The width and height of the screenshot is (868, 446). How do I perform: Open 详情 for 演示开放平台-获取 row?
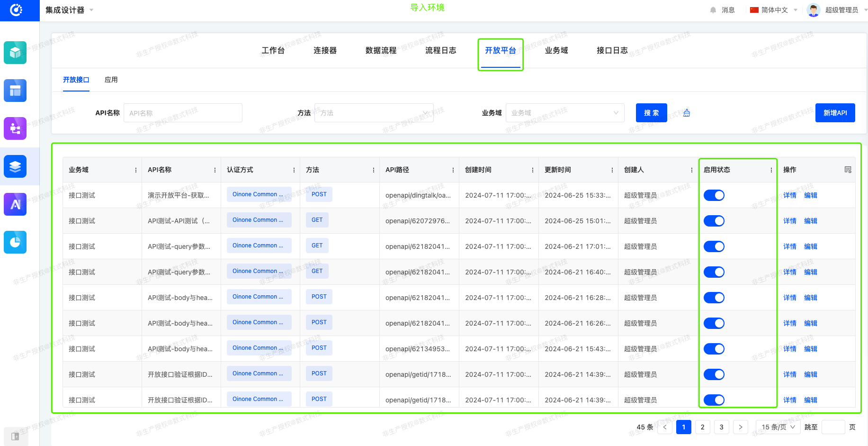pos(790,195)
